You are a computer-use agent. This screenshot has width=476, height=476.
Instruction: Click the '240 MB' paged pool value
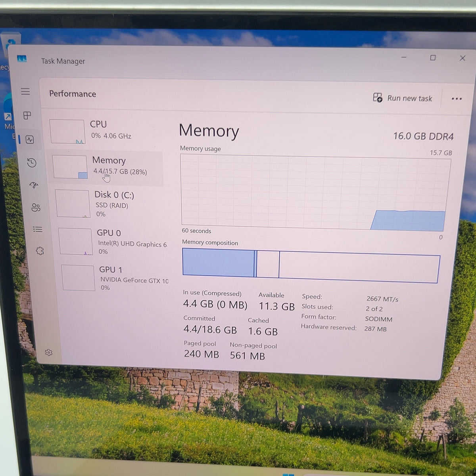click(x=202, y=354)
